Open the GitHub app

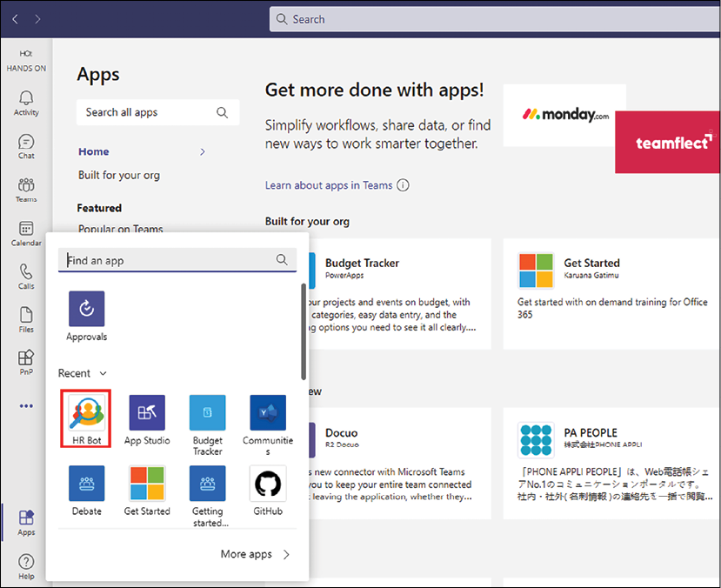click(268, 491)
